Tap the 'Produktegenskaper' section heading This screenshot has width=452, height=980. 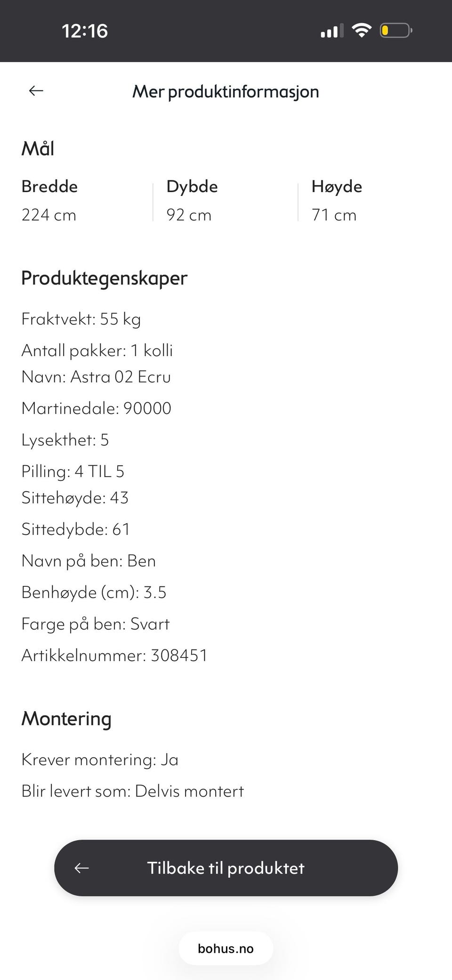(x=105, y=278)
